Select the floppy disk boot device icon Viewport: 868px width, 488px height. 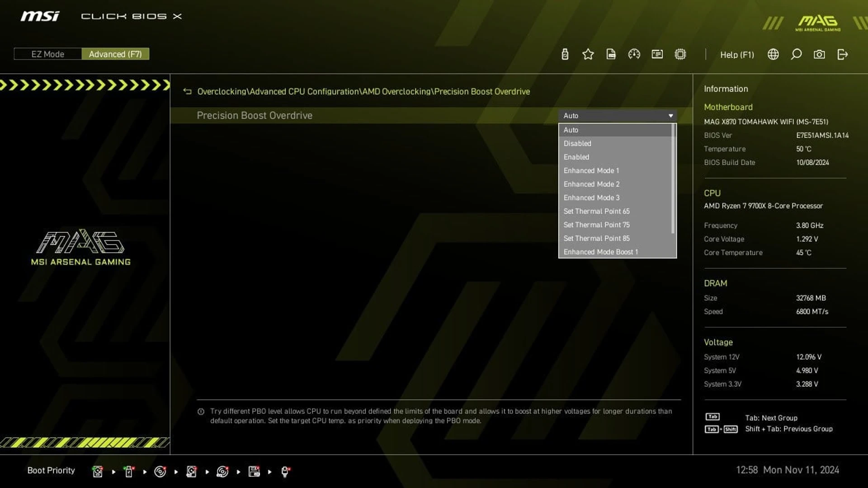pyautogui.click(x=254, y=471)
